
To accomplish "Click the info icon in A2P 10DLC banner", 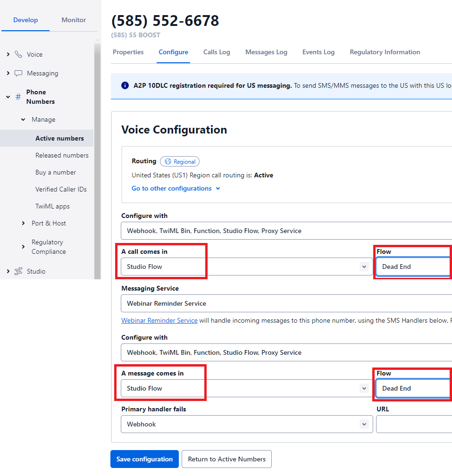I will click(x=125, y=85).
